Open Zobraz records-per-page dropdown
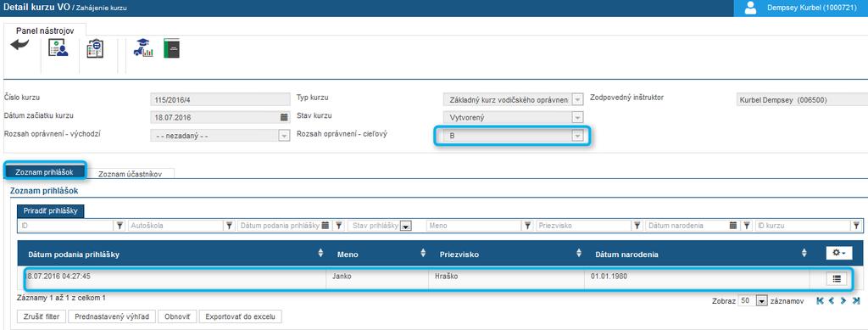 coord(762,300)
